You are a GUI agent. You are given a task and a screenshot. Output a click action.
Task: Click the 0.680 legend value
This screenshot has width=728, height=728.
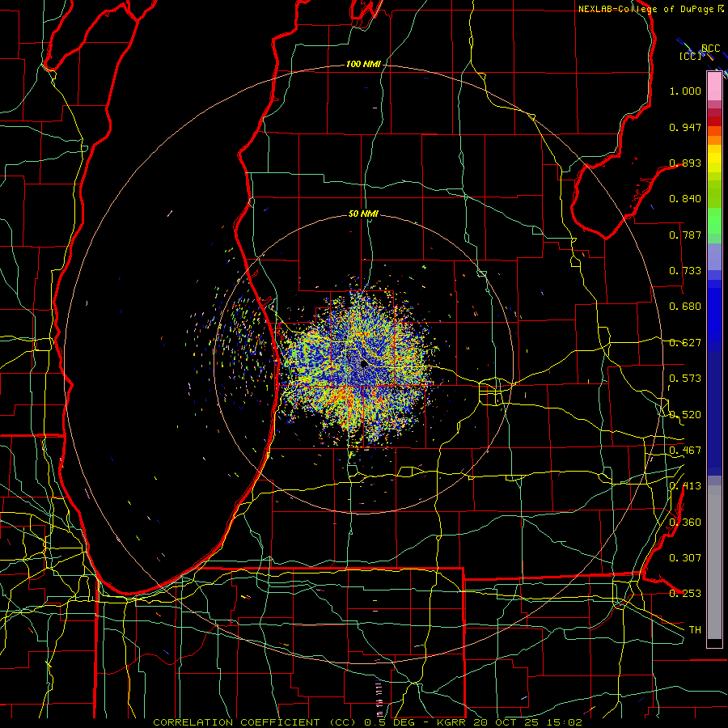[x=685, y=307]
